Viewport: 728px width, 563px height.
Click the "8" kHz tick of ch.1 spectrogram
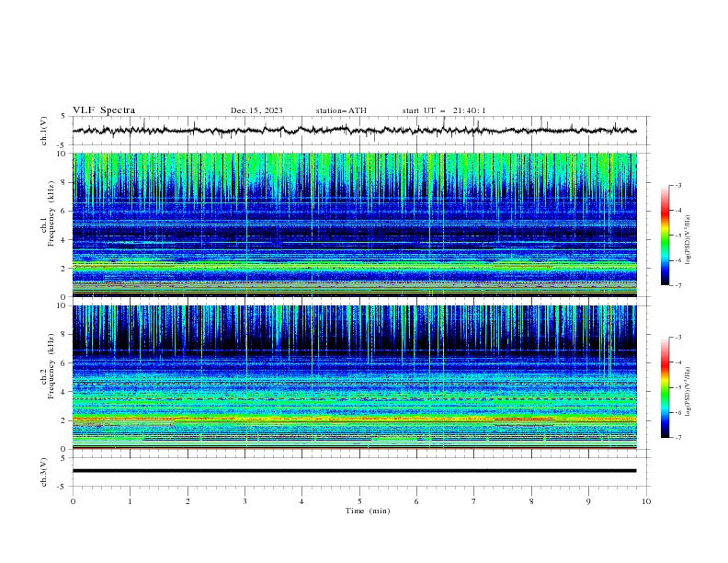pyautogui.click(x=64, y=182)
